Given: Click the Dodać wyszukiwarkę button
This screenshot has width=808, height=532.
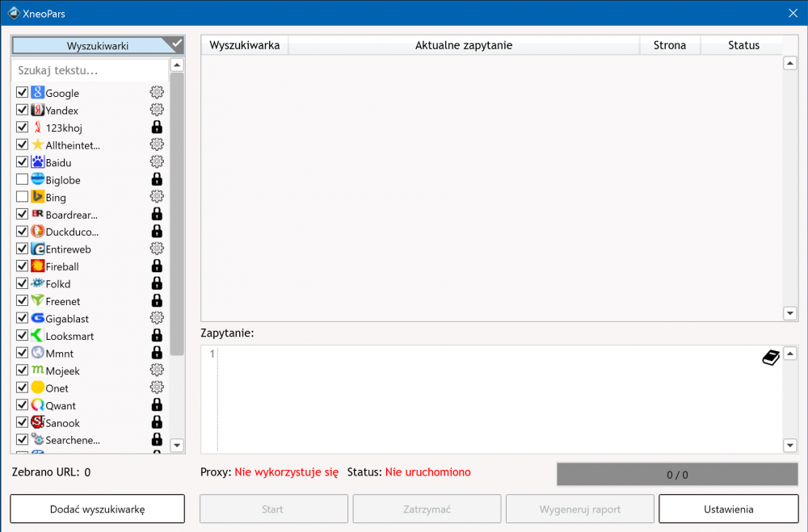Looking at the screenshot, I should (x=98, y=509).
